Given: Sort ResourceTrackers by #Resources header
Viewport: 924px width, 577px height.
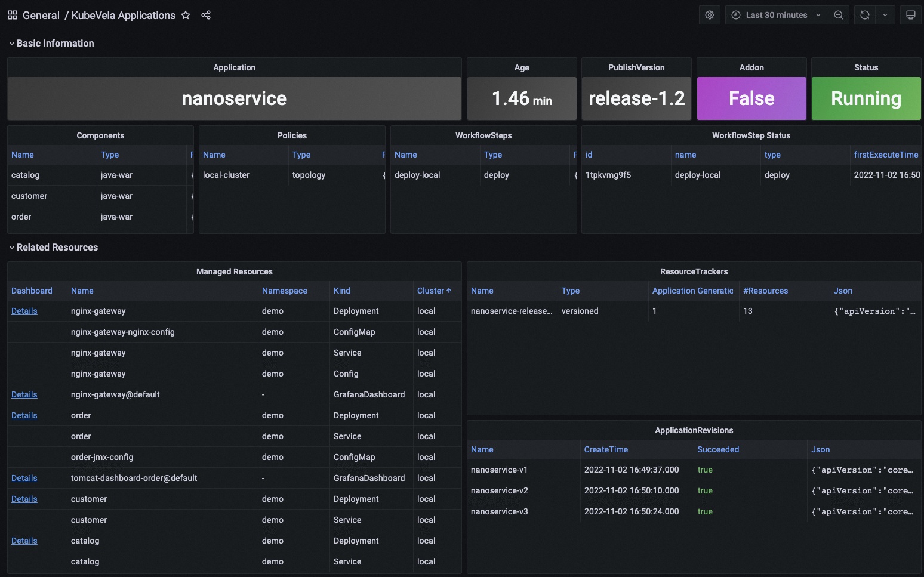Looking at the screenshot, I should pyautogui.click(x=765, y=291).
